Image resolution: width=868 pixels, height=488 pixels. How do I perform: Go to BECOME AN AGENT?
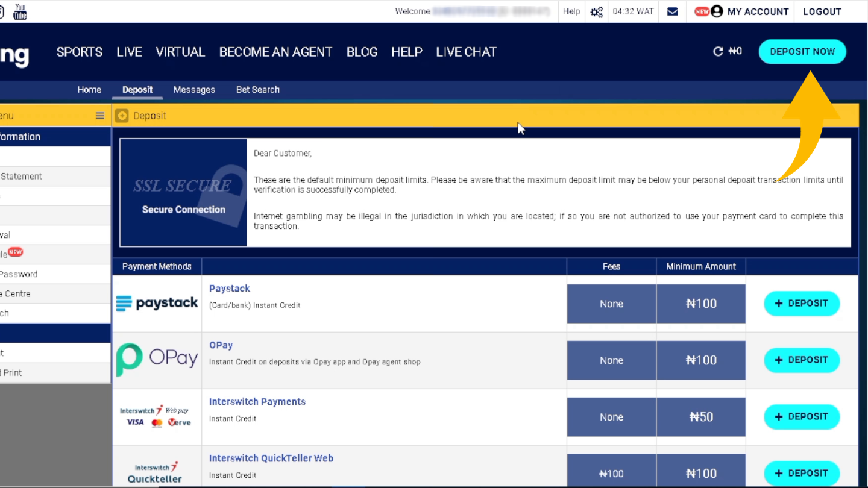(275, 52)
